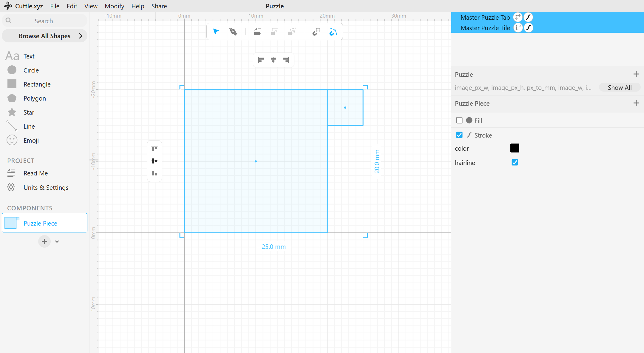
Task: Click transform icon beside Master Puzzle Tile
Action: click(x=518, y=28)
